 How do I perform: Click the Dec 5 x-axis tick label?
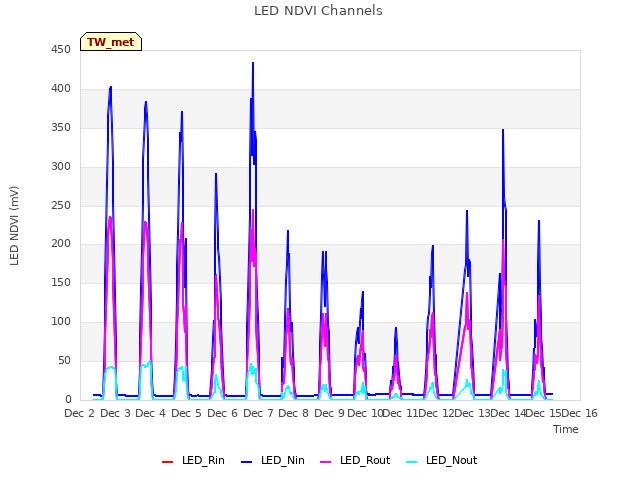coord(187,413)
